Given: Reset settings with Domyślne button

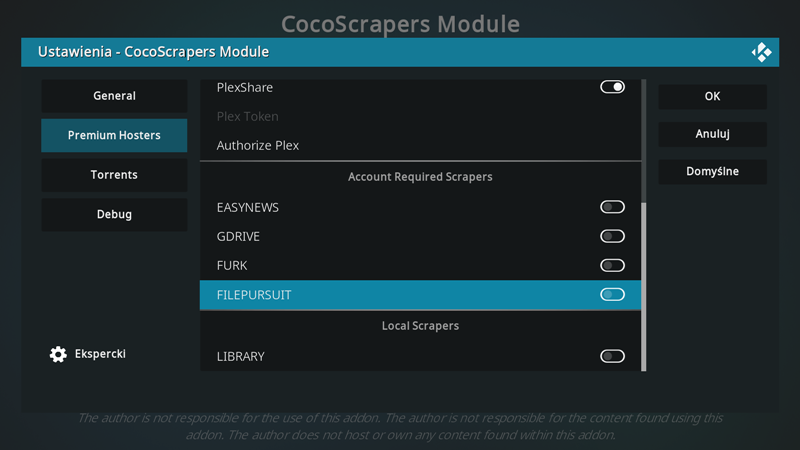Looking at the screenshot, I should (x=712, y=171).
